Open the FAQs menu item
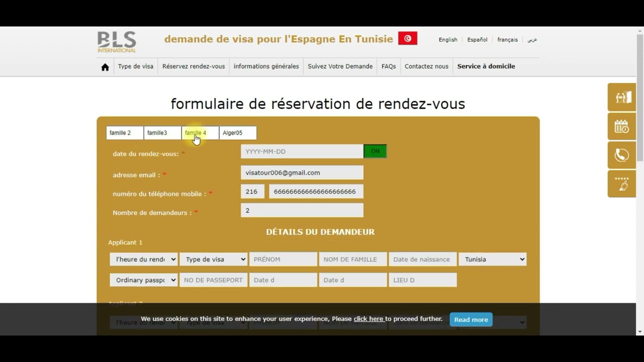The image size is (644, 362). pos(388,66)
